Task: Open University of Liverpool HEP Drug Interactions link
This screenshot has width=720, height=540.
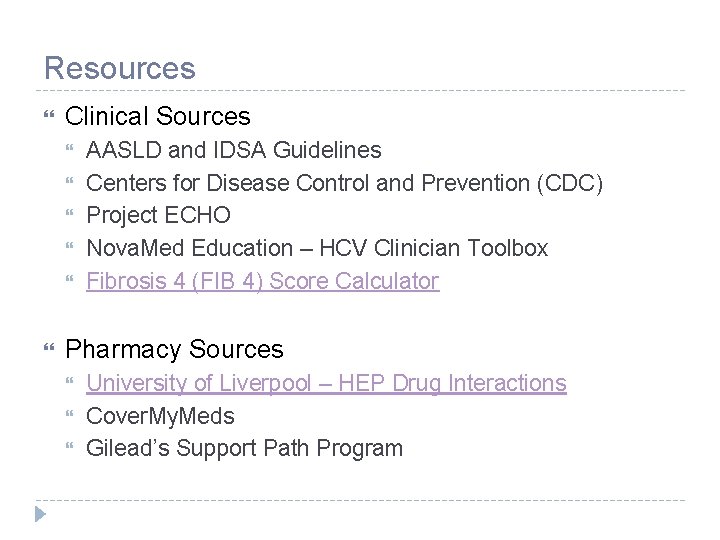Action: (326, 383)
